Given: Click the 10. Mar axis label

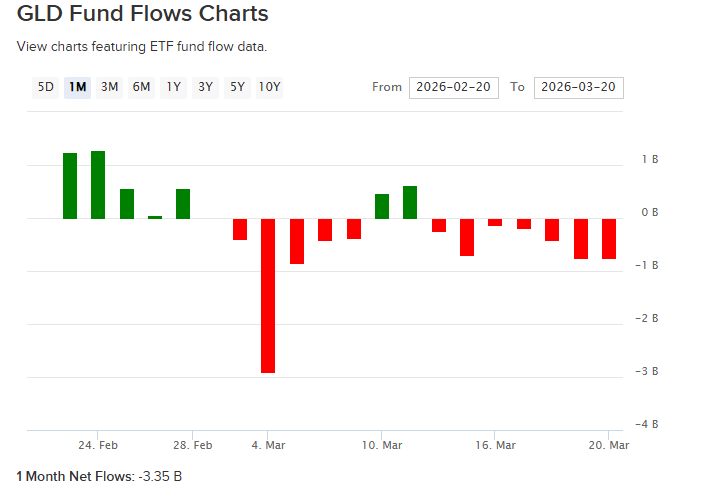Looking at the screenshot, I should (x=382, y=445).
